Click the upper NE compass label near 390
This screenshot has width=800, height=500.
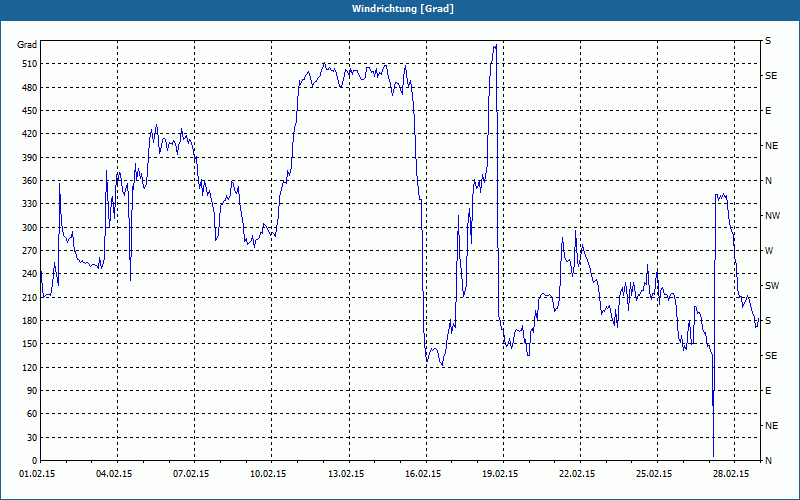point(772,145)
